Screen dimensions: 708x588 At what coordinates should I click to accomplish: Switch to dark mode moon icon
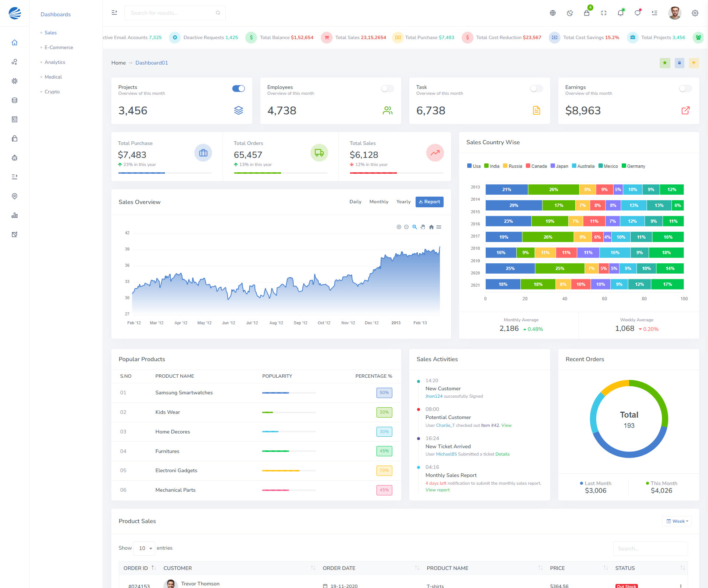click(570, 13)
